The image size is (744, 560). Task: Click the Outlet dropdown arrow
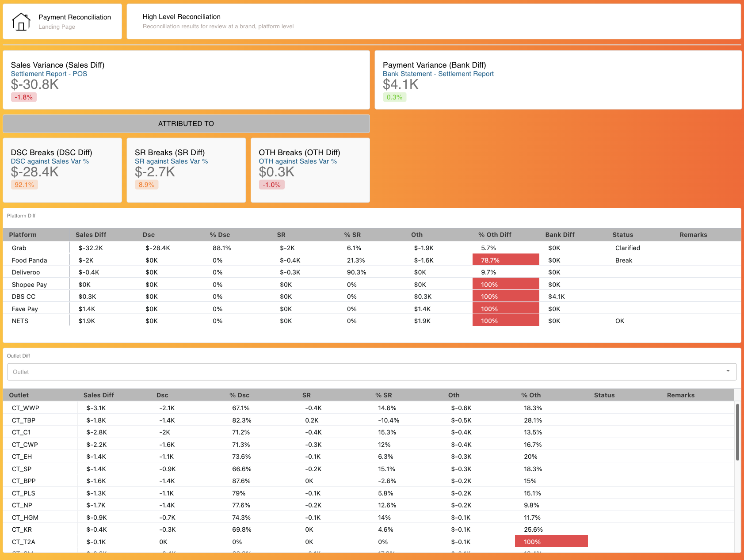pyautogui.click(x=728, y=371)
